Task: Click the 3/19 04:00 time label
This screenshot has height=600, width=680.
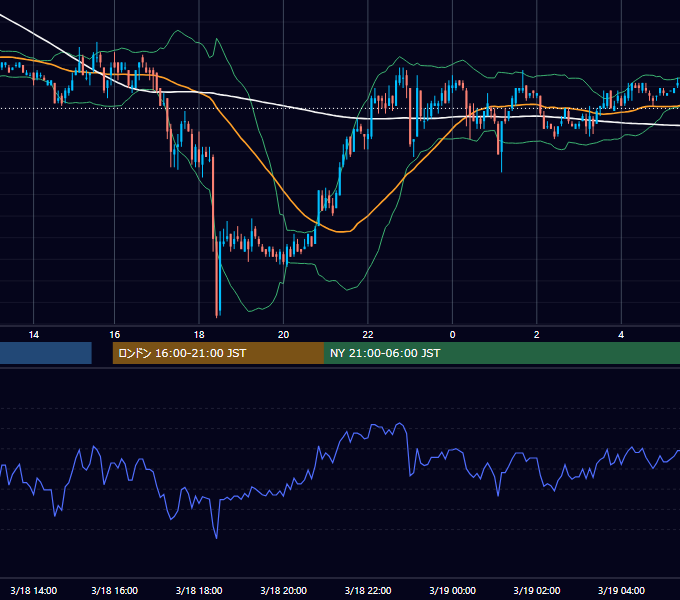Action: click(621, 590)
